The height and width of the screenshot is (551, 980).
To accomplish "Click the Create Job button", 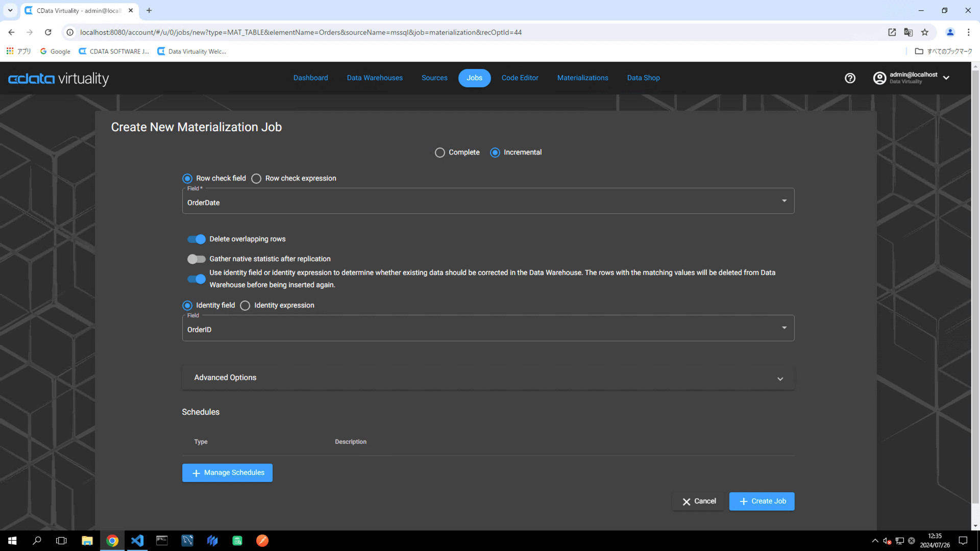I will tap(762, 502).
